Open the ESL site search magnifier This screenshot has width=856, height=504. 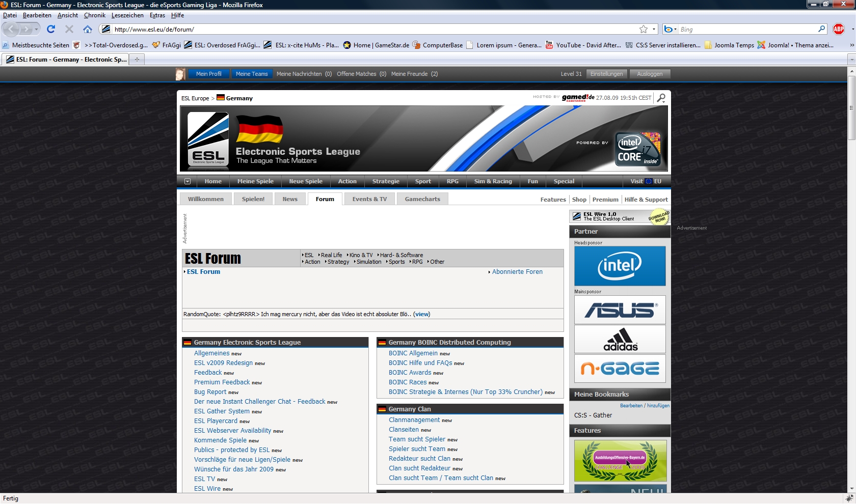point(661,98)
